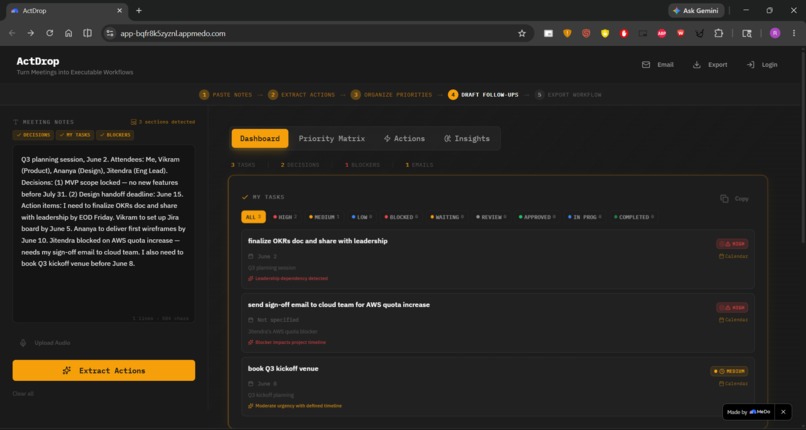Click the split view icon beside Home
The image size is (806, 430).
click(x=87, y=33)
